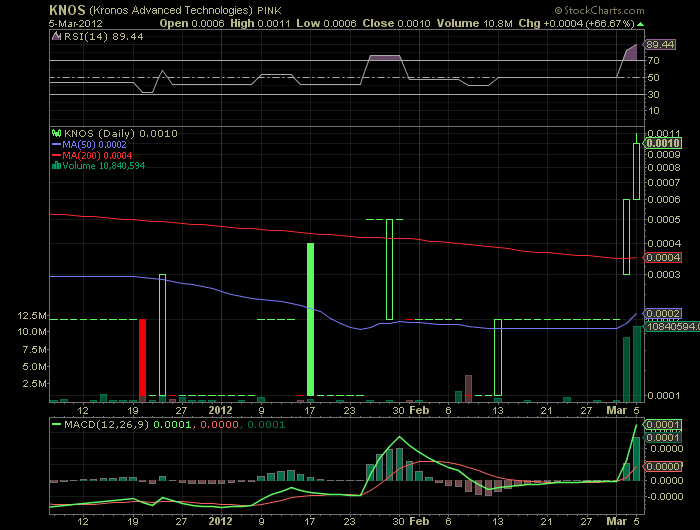Image resolution: width=700 pixels, height=530 pixels.
Task: Click the tall red volume bar in December
Action: point(143,357)
